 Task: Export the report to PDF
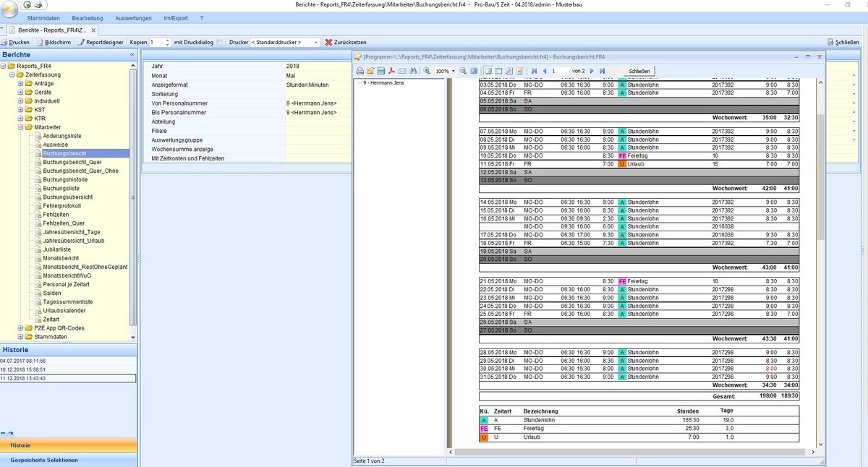coord(391,71)
